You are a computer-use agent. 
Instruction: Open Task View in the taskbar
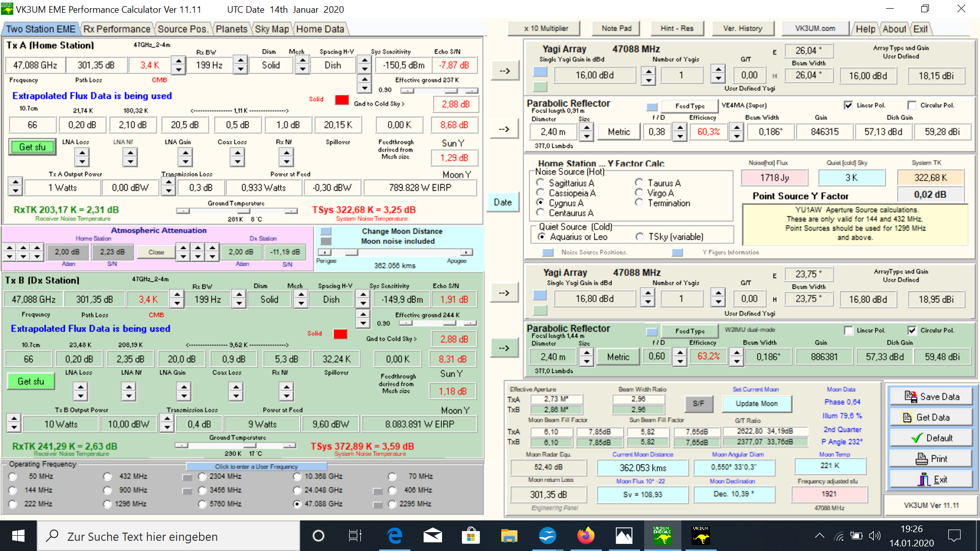(355, 536)
